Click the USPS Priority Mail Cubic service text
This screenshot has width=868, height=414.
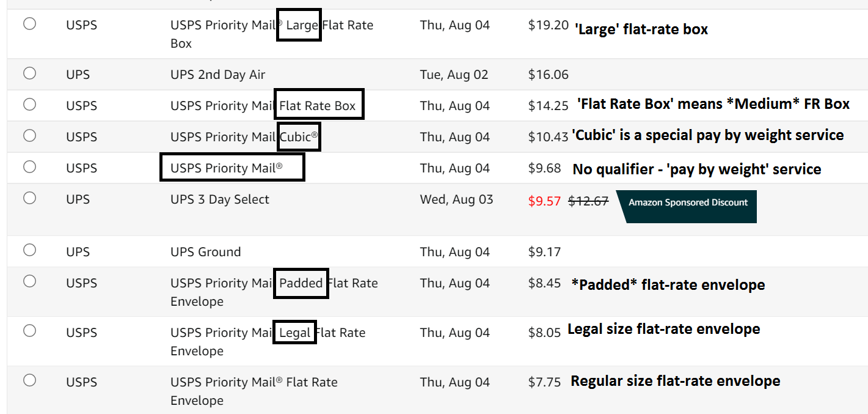pos(244,137)
